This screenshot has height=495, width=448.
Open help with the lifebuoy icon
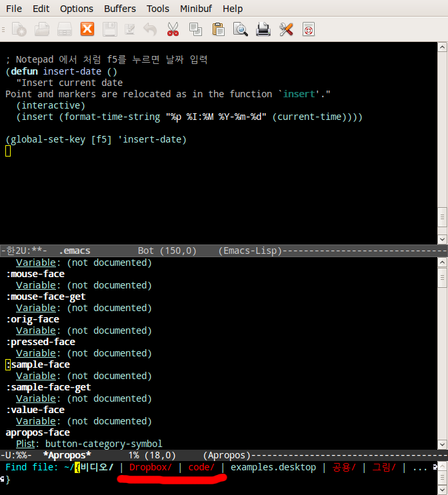(309, 29)
